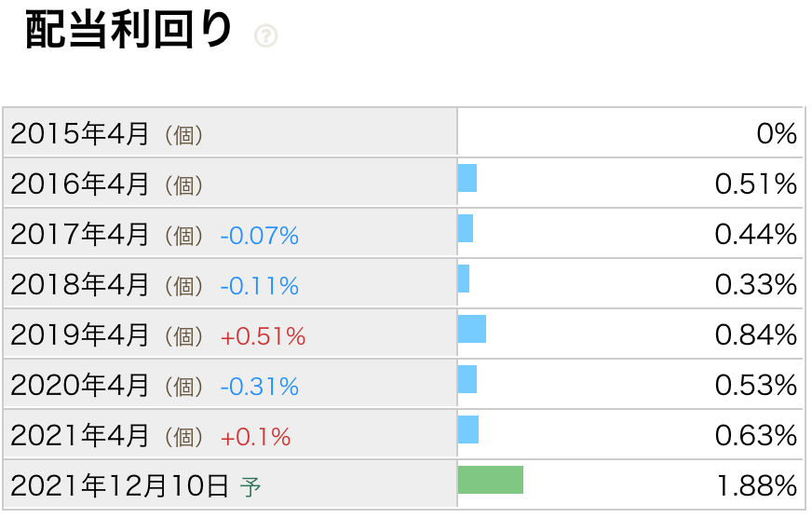Click the 1.88% forecast yield value
Image resolution: width=812 pixels, height=518 pixels.
pyautogui.click(x=756, y=486)
